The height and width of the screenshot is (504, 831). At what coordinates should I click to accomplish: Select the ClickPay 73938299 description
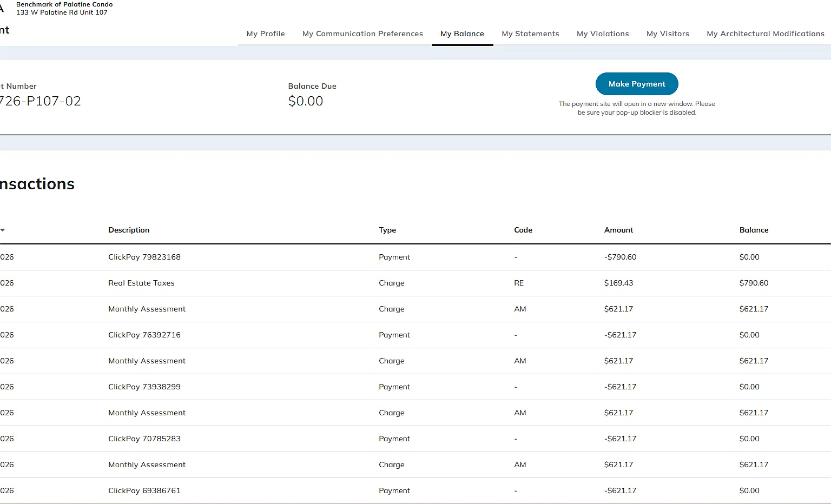click(144, 387)
